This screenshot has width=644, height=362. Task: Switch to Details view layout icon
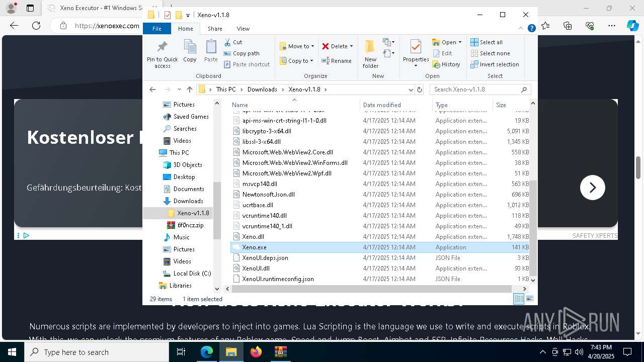click(519, 299)
